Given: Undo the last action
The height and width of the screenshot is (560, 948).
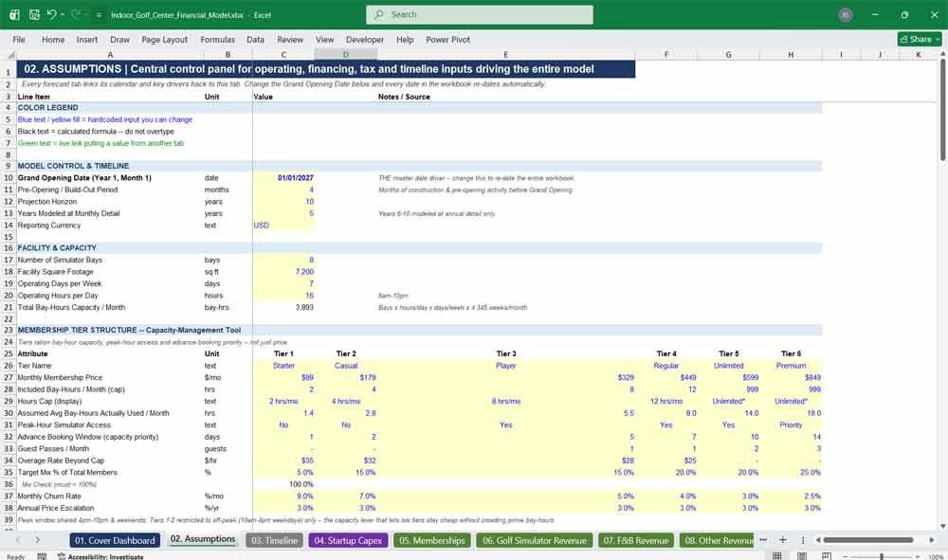Looking at the screenshot, I should tap(51, 14).
